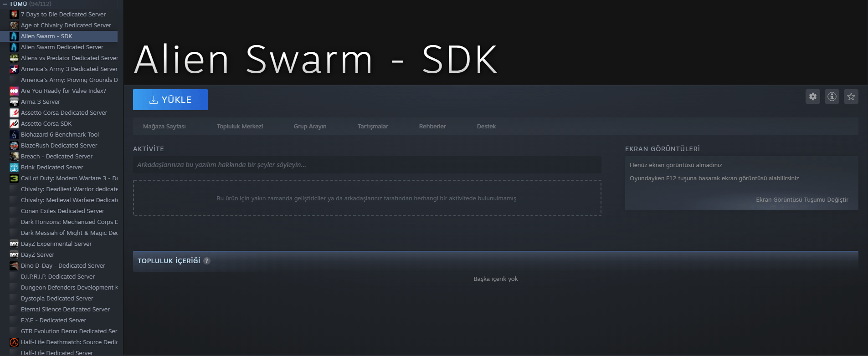
Task: Switch to Tartışmalar tab
Action: tap(373, 126)
